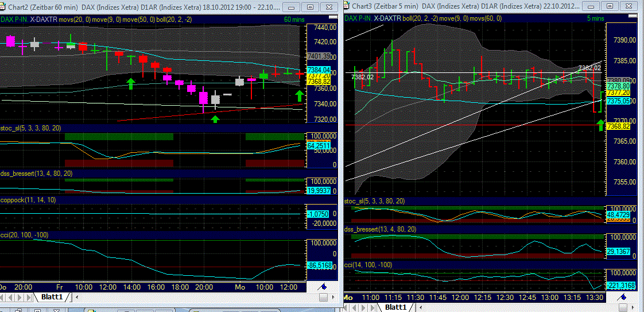This screenshot has width=644, height=312.
Task: Go to next sheet in Chart3 tab navigation
Action: tap(363, 307)
